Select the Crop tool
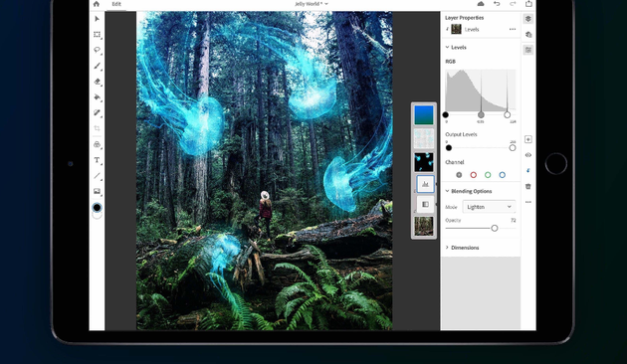 [x=97, y=128]
